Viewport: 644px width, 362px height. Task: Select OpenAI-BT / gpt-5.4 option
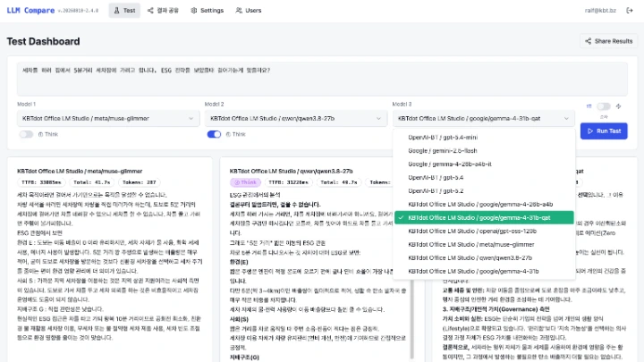pyautogui.click(x=484, y=177)
